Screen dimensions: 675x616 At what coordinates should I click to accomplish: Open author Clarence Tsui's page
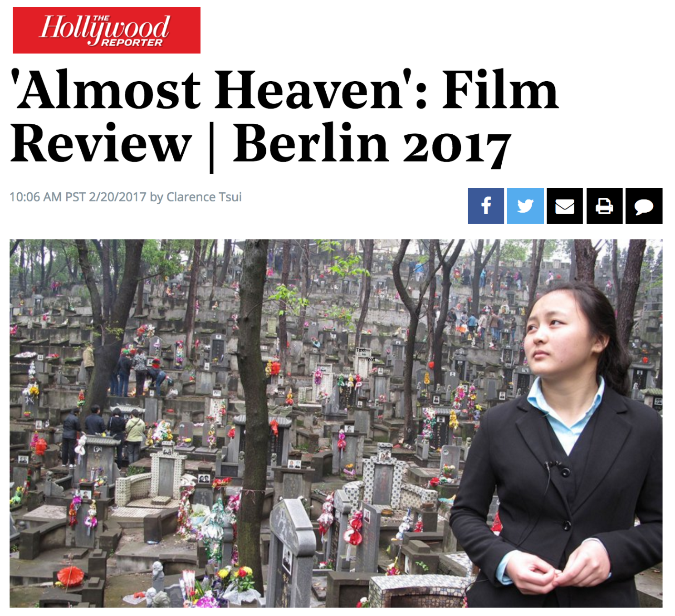point(204,197)
